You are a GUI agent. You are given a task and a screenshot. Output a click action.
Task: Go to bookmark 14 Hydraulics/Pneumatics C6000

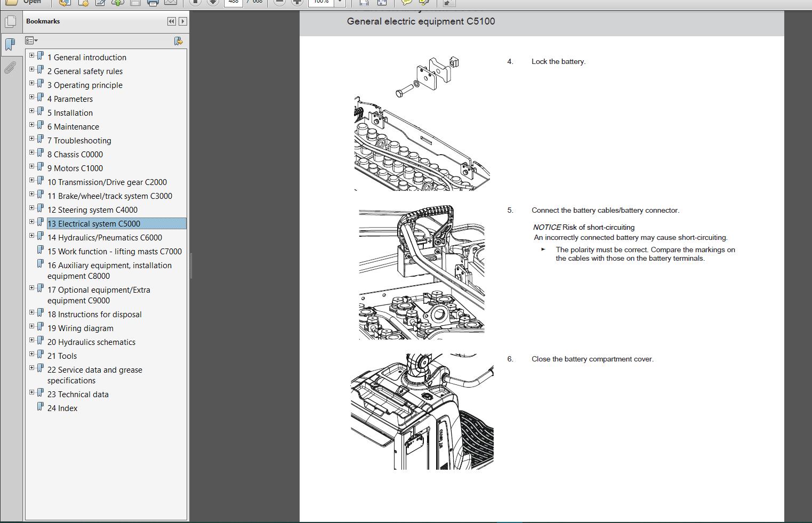(104, 238)
